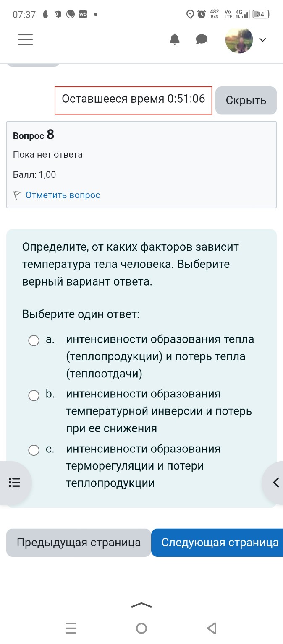
Task: Tap the Android home circle icon
Action: [141, 628]
